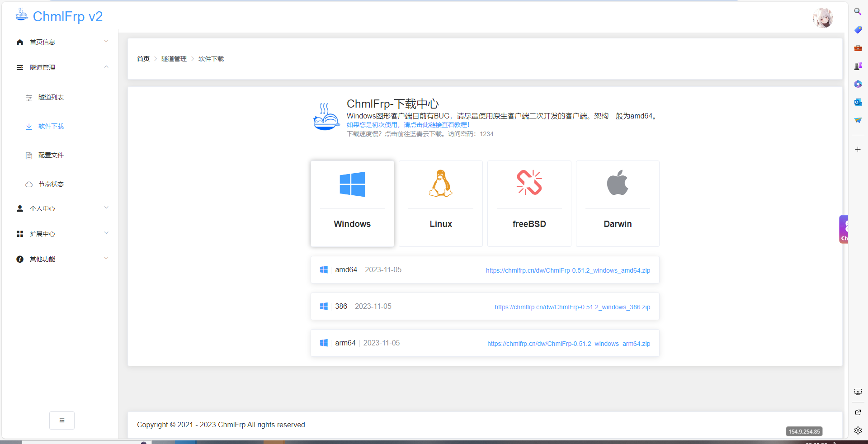This screenshot has width=868, height=444.
Task: Click the Windows icon in arm64 row
Action: pyautogui.click(x=324, y=343)
